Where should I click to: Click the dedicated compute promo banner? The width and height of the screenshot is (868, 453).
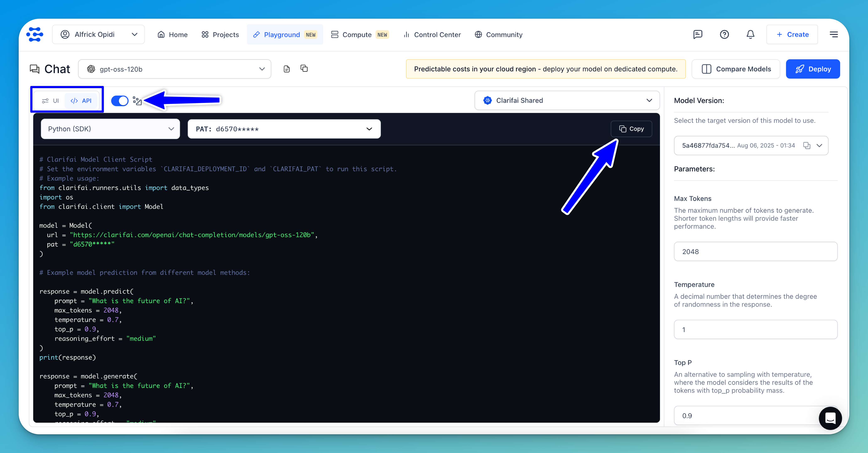[x=546, y=69]
